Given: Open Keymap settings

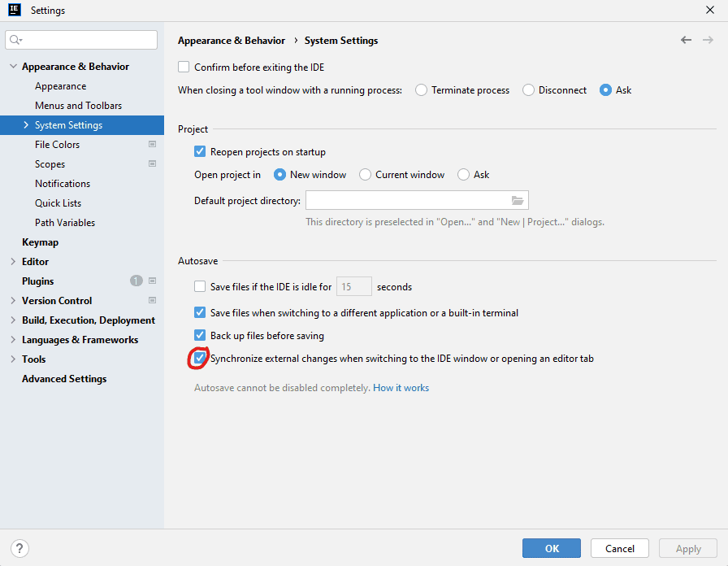Looking at the screenshot, I should 40,242.
